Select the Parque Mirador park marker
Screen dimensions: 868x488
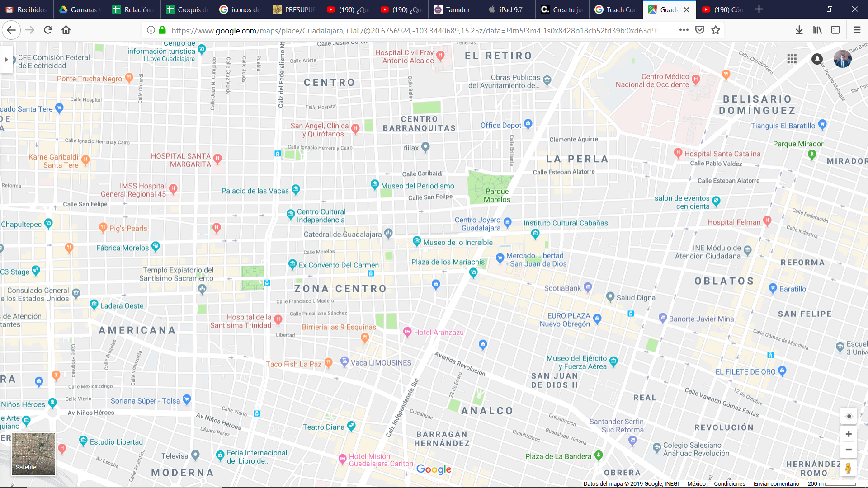(812, 155)
